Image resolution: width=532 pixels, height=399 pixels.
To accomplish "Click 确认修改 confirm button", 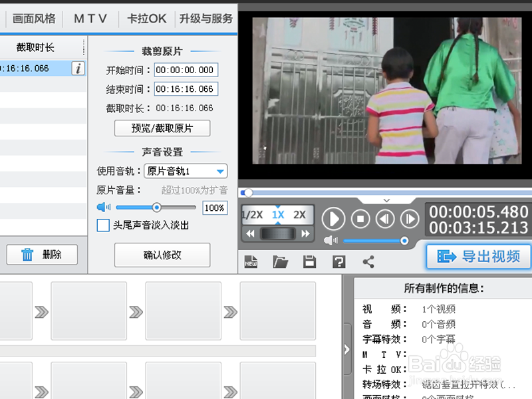I will click(162, 255).
